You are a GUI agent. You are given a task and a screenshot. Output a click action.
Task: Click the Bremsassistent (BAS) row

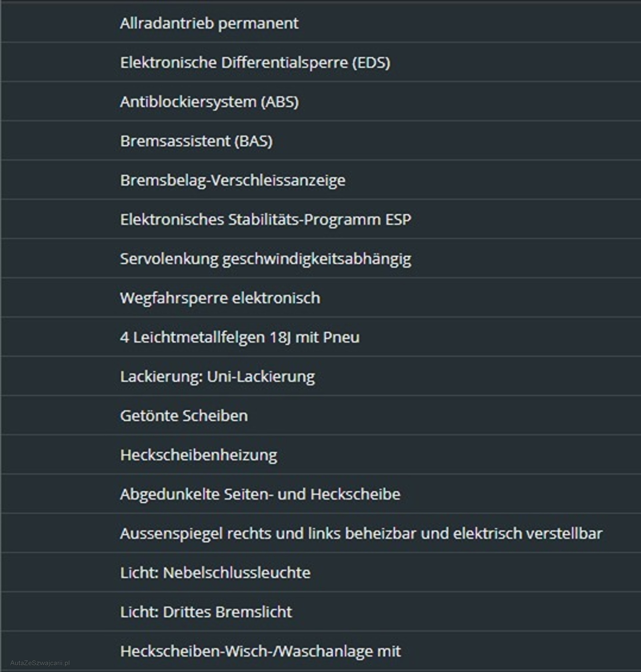[x=321, y=140]
